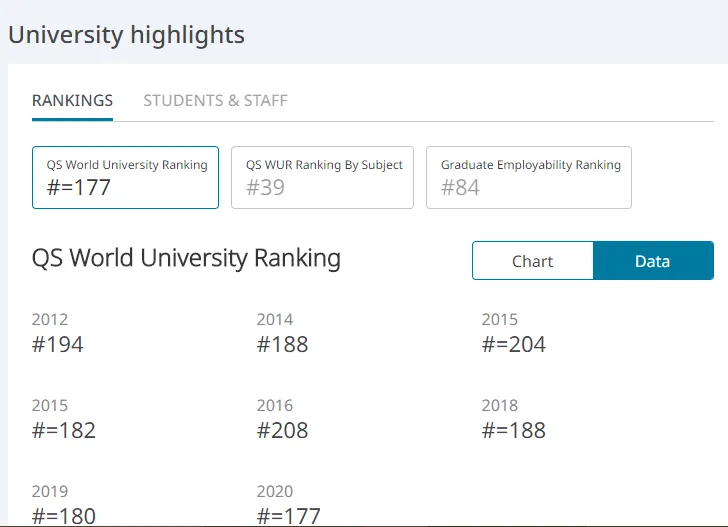The image size is (728, 527).
Task: Select Graduate Employability Ranking card
Action: tap(529, 177)
